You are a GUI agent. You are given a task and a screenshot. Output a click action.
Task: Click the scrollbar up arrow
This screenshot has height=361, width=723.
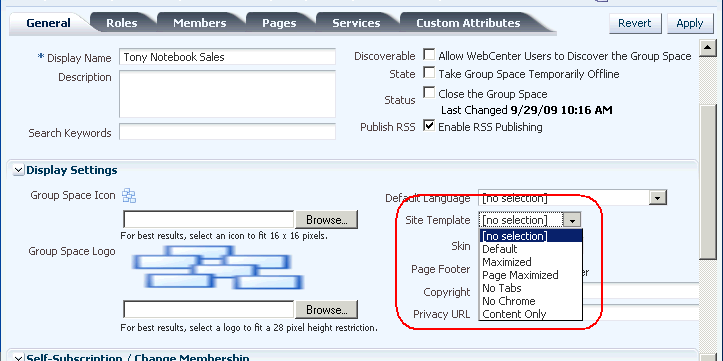[x=707, y=48]
